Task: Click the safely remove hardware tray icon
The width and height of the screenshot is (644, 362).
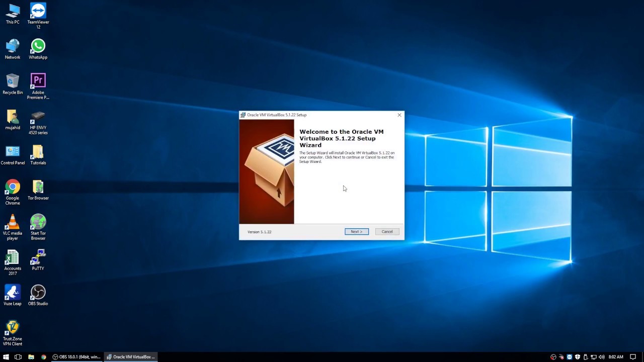Action: coord(586,357)
